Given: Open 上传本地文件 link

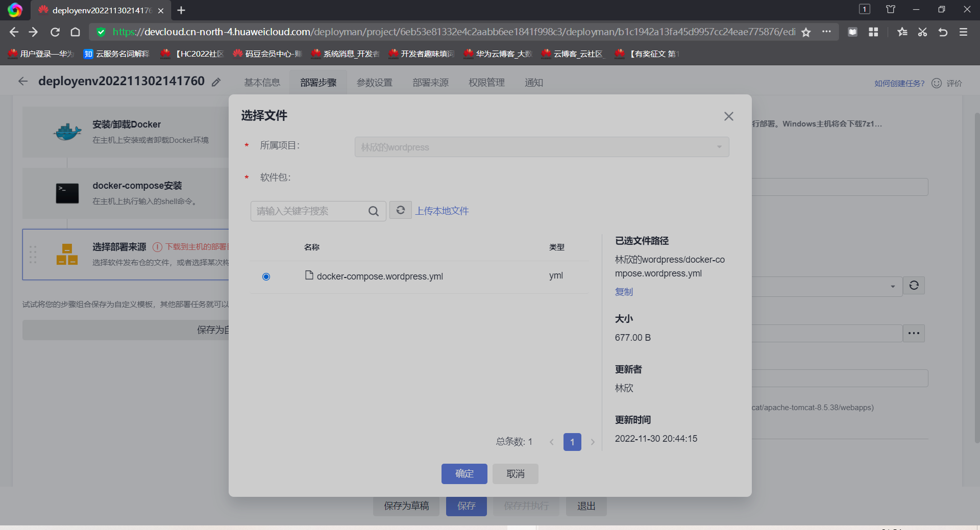Looking at the screenshot, I should pyautogui.click(x=442, y=211).
